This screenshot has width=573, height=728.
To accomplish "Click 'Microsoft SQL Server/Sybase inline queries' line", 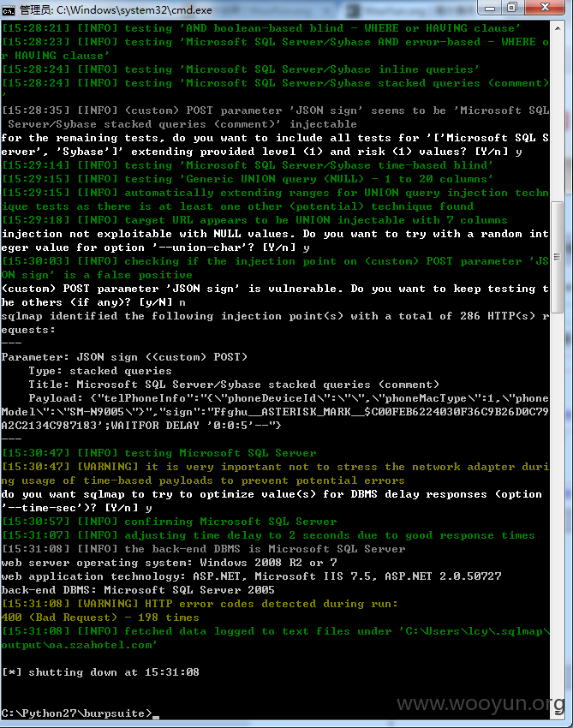I will pos(241,69).
